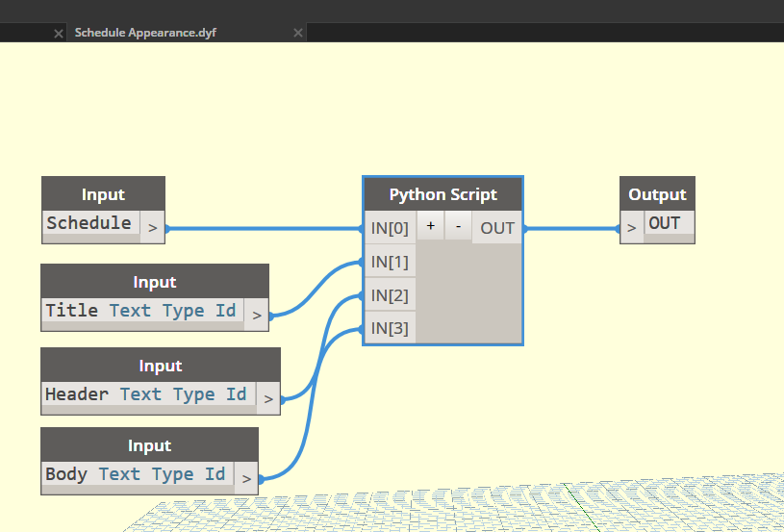
Task: Select the IN[3] port on Python Script
Action: click(390, 329)
